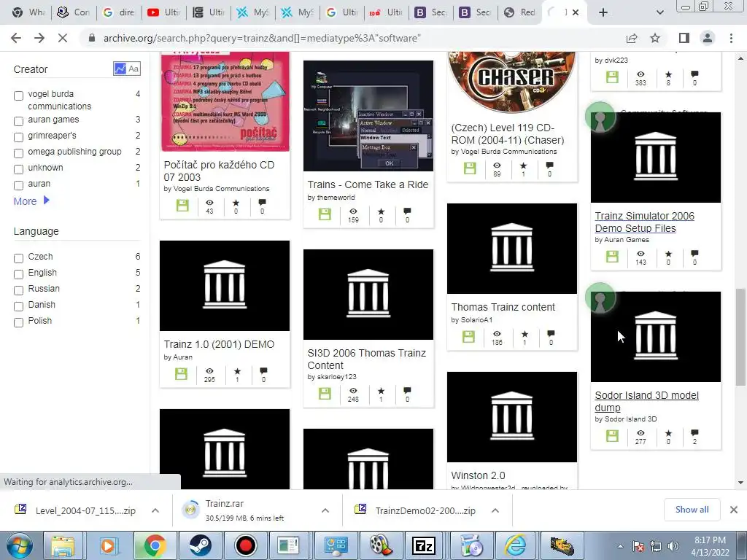Screen dimensions: 747x560
Task: Open SI3D 2006 Thomas Trainz Content title
Action: coord(367,359)
